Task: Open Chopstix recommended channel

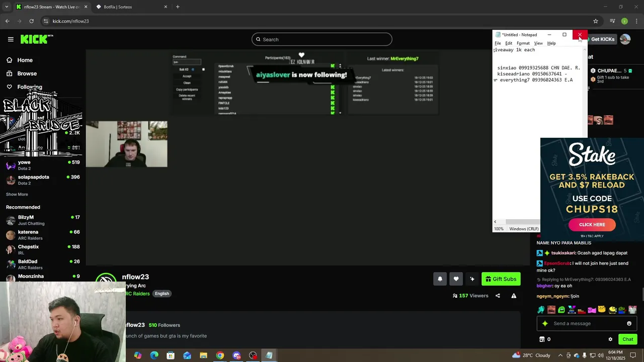Action: click(43, 249)
